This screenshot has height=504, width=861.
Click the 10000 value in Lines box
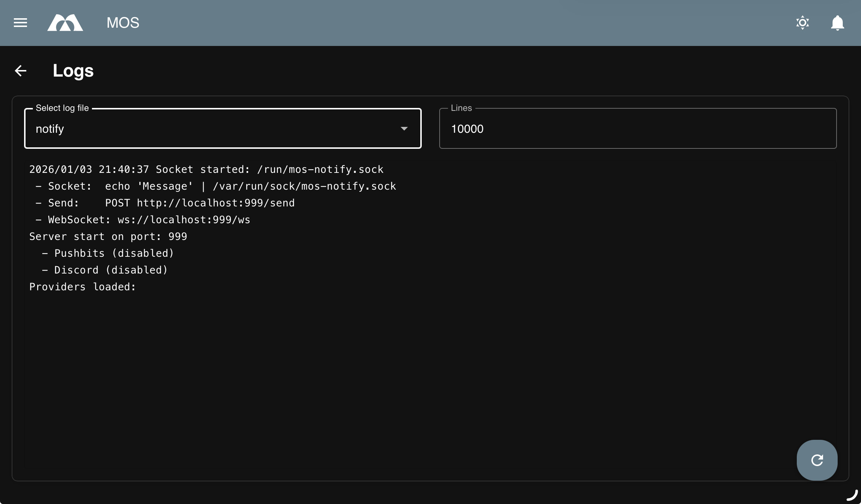(x=468, y=128)
